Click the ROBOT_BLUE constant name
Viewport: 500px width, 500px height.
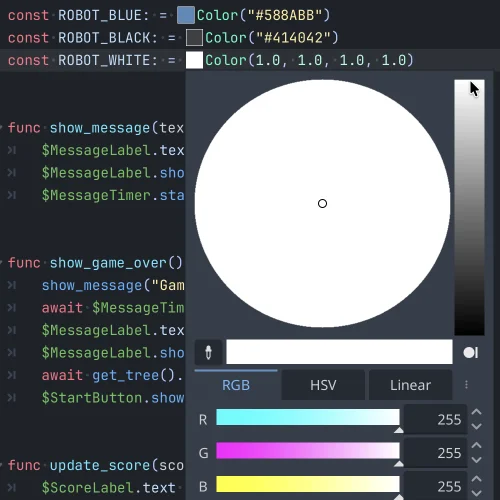[100, 15]
